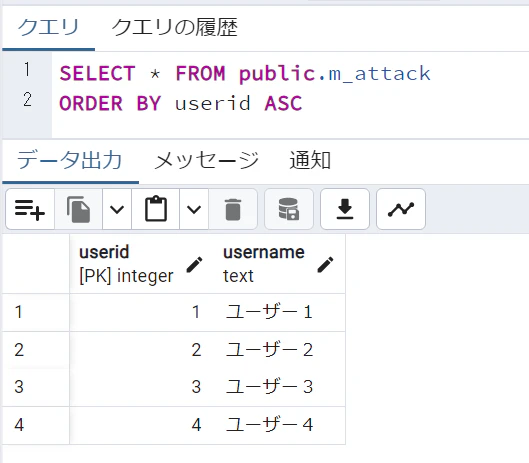Viewport: 529px width, 463px height.
Task: Click the ASC keyword in query
Action: coord(283,103)
